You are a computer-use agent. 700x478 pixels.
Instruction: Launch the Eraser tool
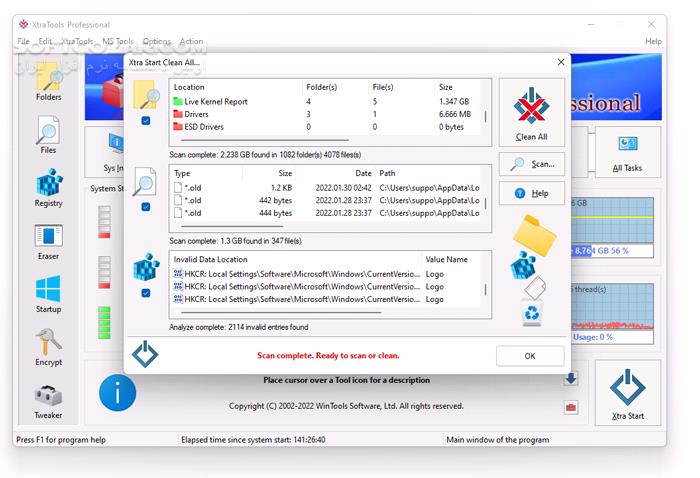(48, 240)
